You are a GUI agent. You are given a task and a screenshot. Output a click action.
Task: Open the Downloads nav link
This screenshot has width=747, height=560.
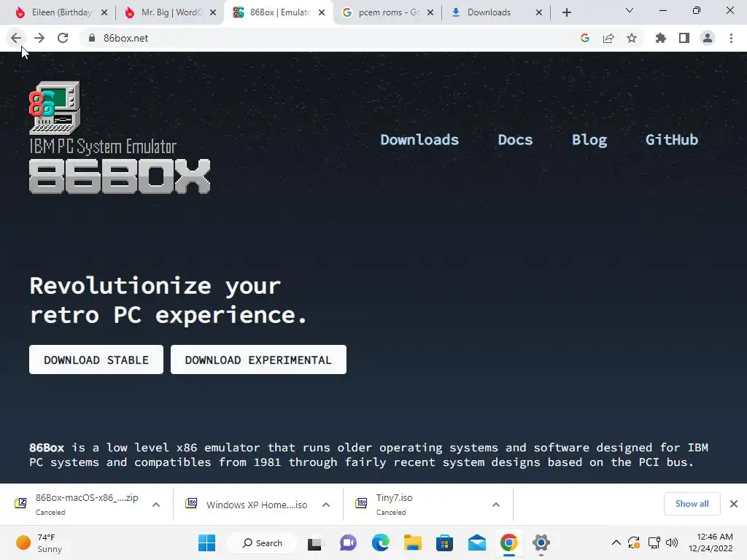pos(419,139)
